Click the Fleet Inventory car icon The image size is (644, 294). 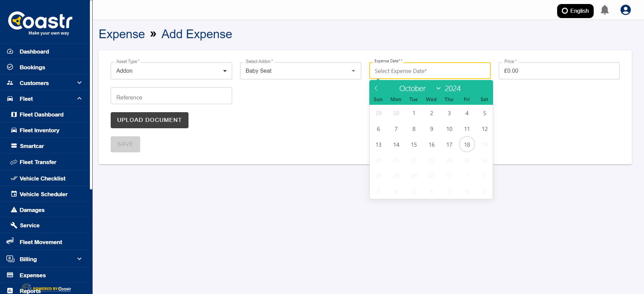(14, 130)
